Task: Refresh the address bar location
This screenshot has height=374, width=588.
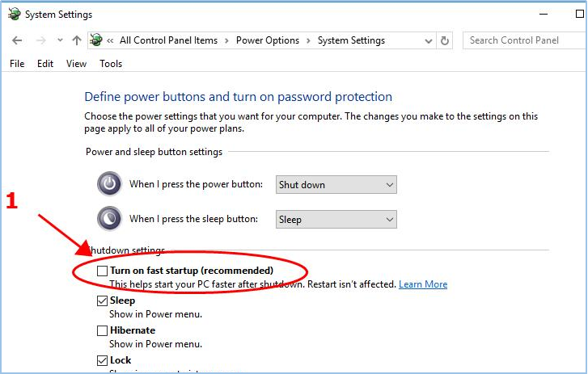Action: tap(445, 40)
